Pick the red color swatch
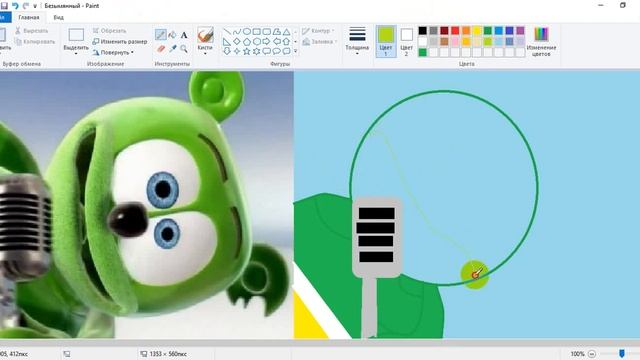 coord(455,31)
